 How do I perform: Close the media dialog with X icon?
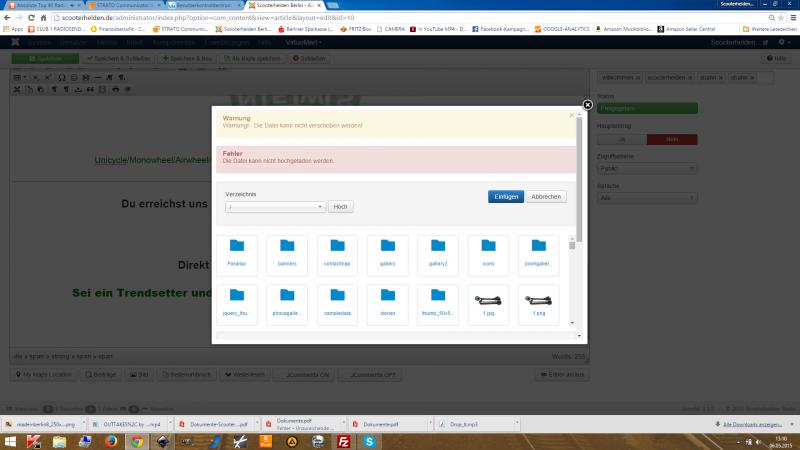pyautogui.click(x=588, y=104)
